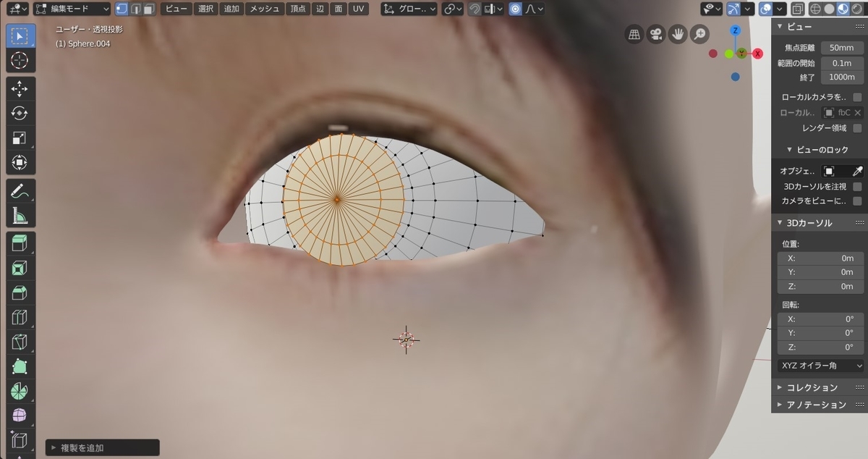This screenshot has height=459, width=868.
Task: Open the 選択 menu
Action: 206,9
